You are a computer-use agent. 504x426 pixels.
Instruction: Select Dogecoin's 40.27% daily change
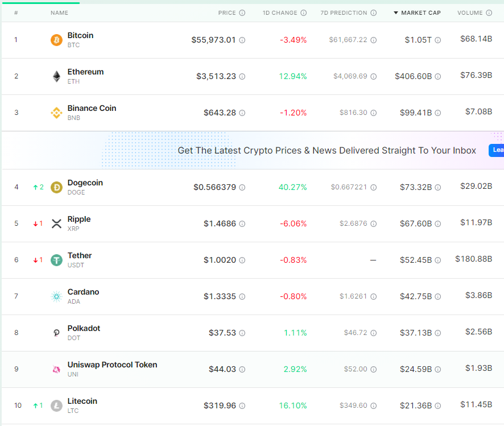(293, 187)
